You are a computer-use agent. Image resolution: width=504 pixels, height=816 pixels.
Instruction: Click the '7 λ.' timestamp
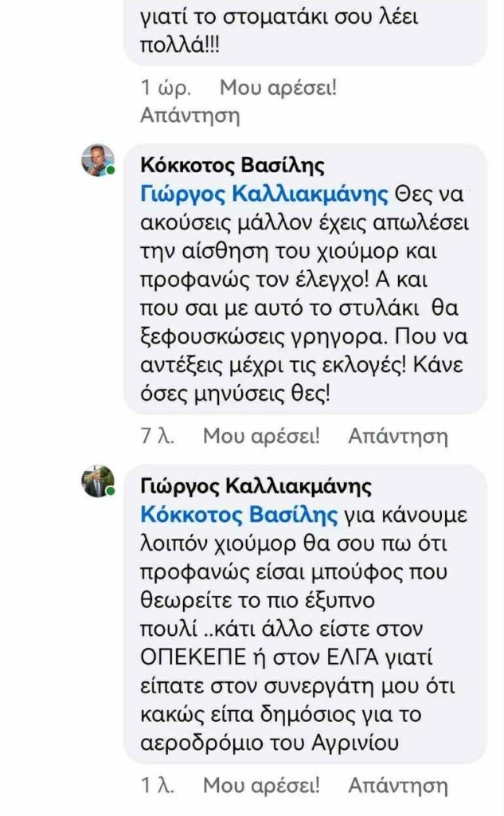(157, 436)
